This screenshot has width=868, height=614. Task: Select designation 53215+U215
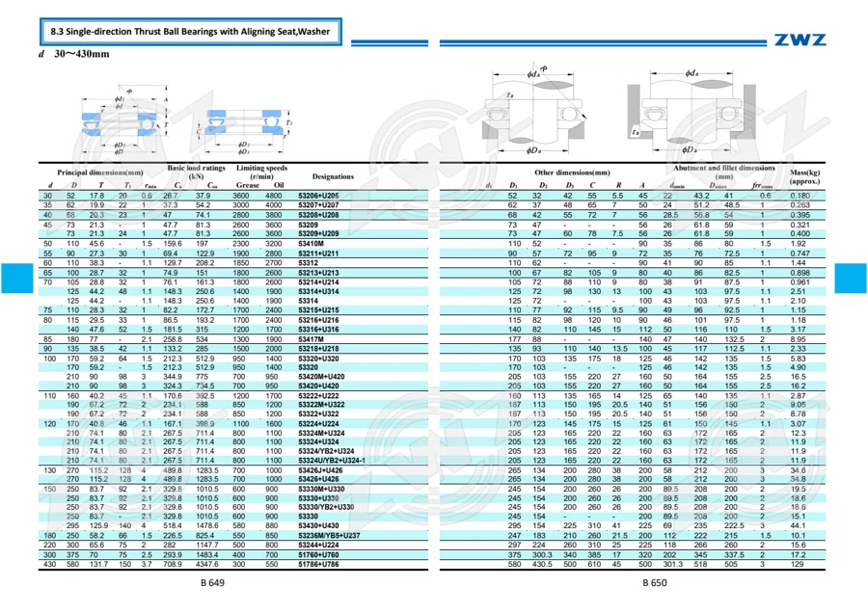click(318, 310)
